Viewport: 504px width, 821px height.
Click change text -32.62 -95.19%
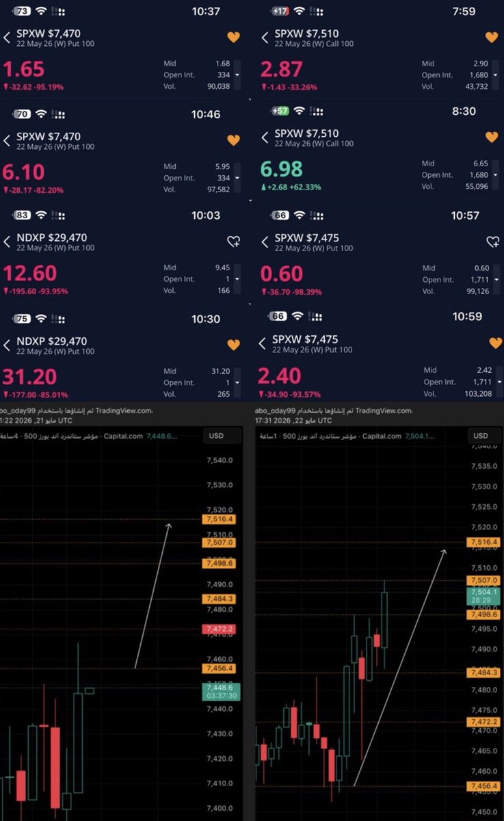coord(33,87)
